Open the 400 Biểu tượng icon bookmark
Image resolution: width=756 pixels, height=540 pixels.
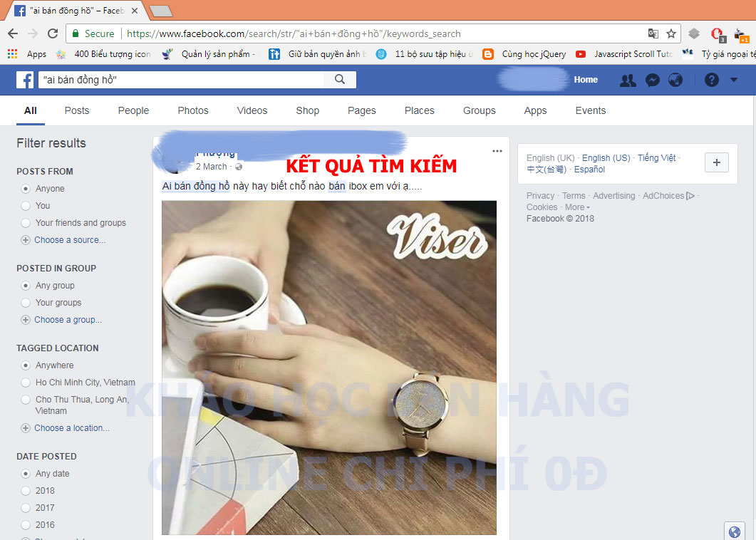click(x=103, y=54)
